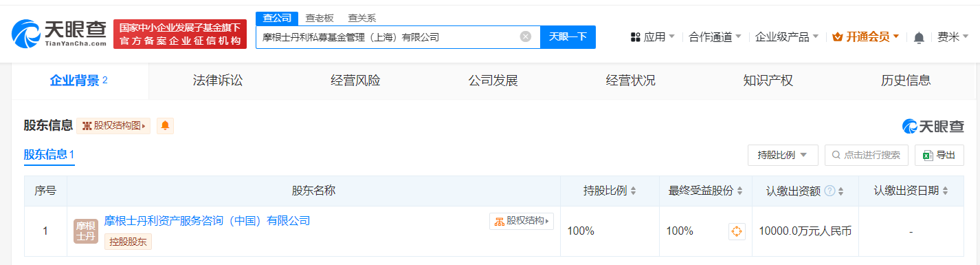Open the row's 股权结构 button
Image resolution: width=980 pixels, height=265 pixels.
coord(521,221)
